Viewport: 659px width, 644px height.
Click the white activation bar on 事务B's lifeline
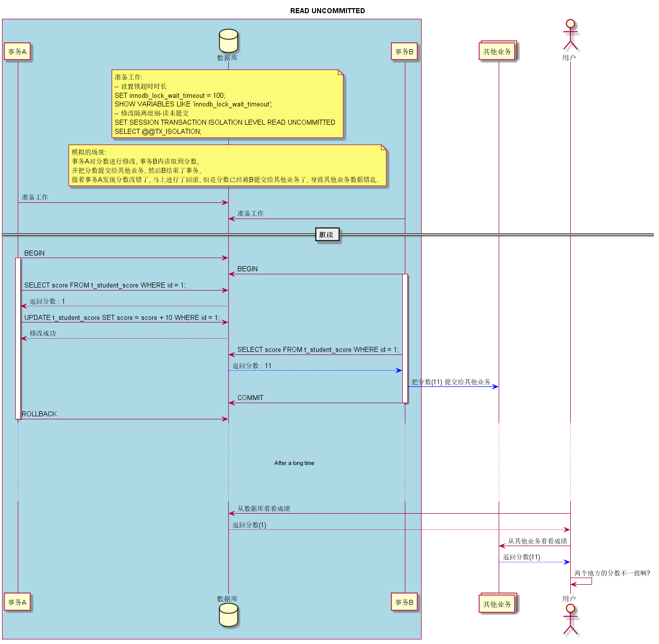(x=405, y=338)
